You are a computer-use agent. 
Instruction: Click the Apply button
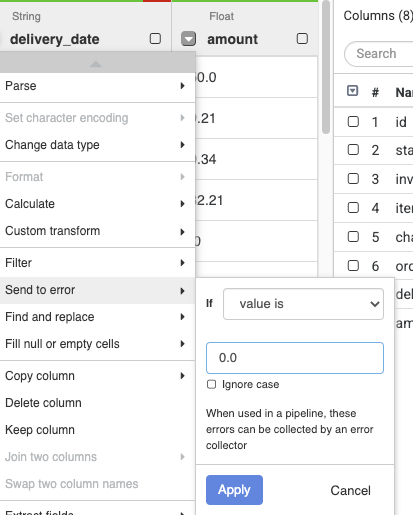tap(234, 490)
